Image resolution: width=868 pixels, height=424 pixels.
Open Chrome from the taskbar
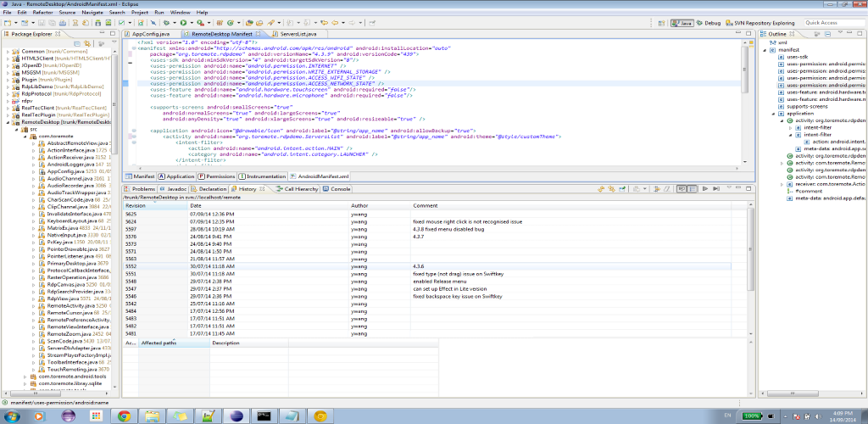(124, 416)
